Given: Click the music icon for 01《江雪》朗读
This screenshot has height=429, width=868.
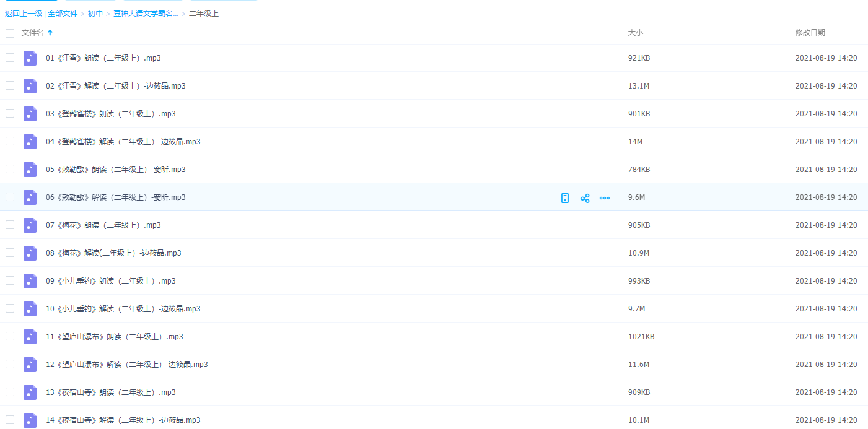Looking at the screenshot, I should pyautogui.click(x=30, y=58).
